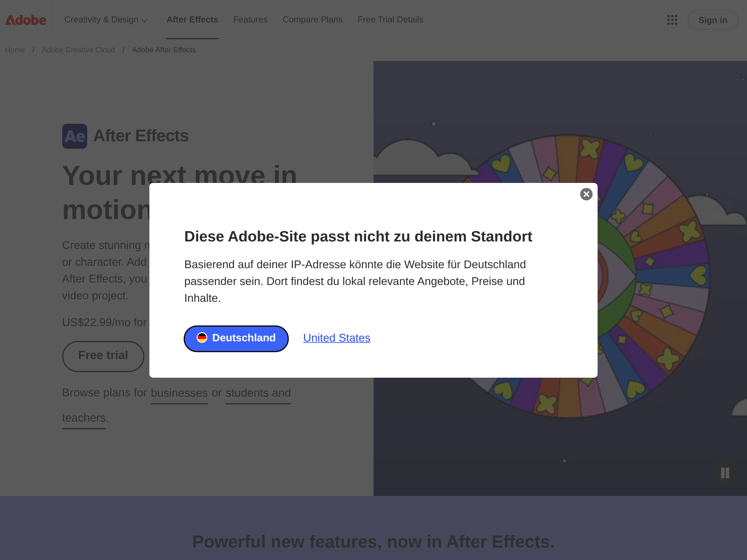747x560 pixels.
Task: Click the After Effects Ae icon
Action: point(75,136)
